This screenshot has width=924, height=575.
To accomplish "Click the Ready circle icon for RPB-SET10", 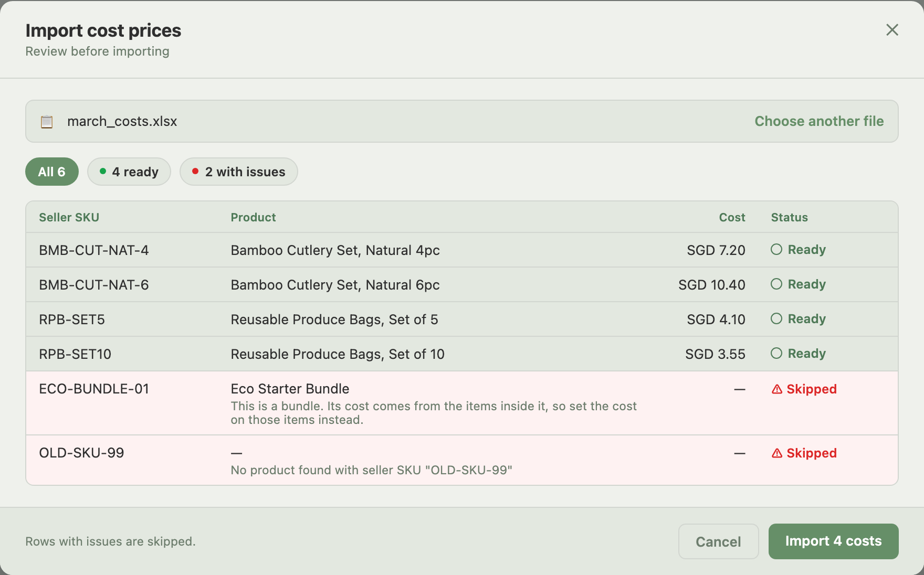I will (776, 353).
